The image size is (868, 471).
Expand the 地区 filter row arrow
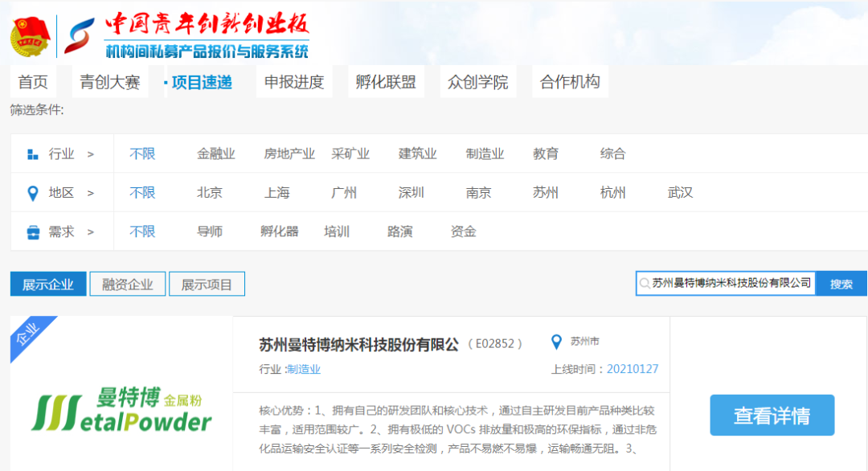click(91, 193)
